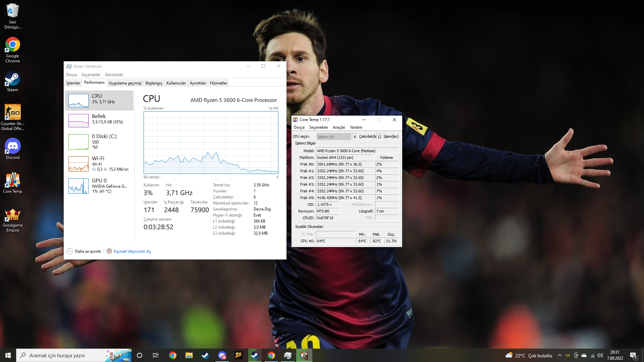Viewport: 644px width, 362px height.
Task: Select the CPU performance entry in sidebar
Action: pyautogui.click(x=99, y=100)
